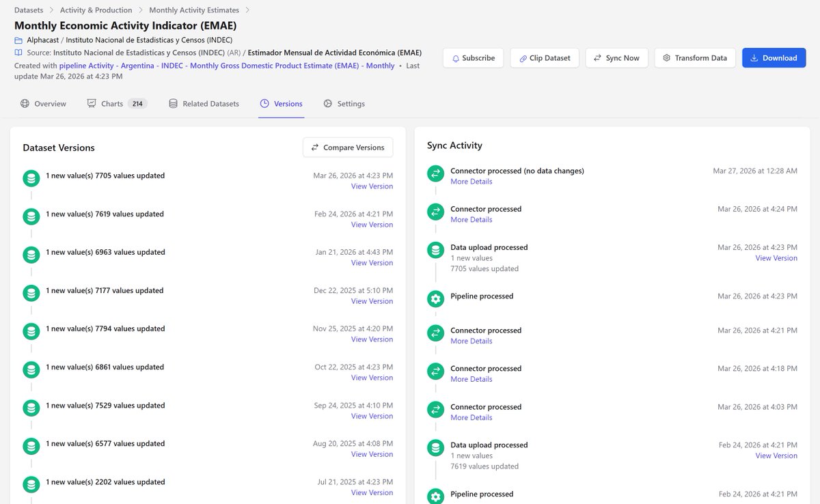Open the Settings tab
Image resolution: width=820 pixels, height=504 pixels.
[344, 104]
